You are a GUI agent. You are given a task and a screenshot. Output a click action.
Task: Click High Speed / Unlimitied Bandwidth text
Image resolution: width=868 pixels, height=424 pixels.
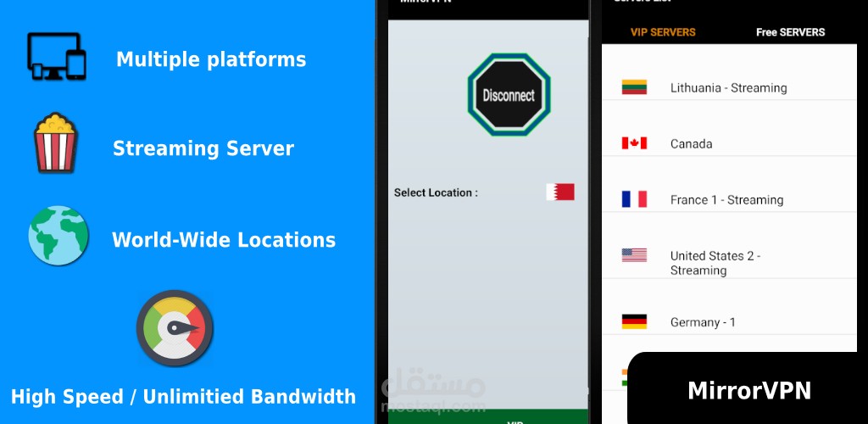coord(183,396)
